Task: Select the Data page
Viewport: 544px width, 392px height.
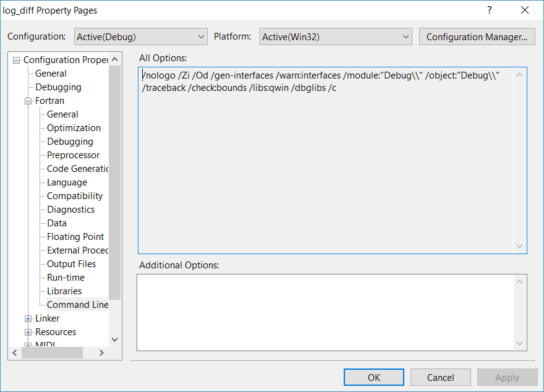Action: (56, 223)
